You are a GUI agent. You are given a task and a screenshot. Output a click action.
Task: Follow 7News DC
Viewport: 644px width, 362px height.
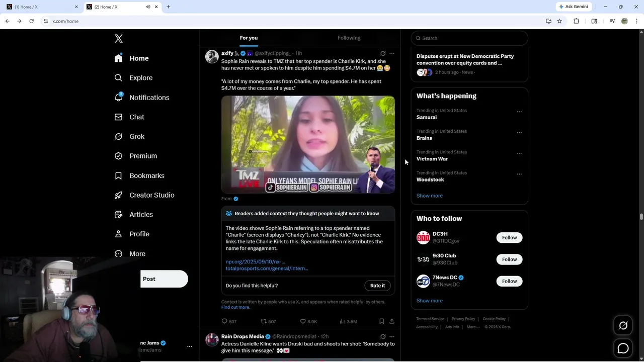pos(509,281)
